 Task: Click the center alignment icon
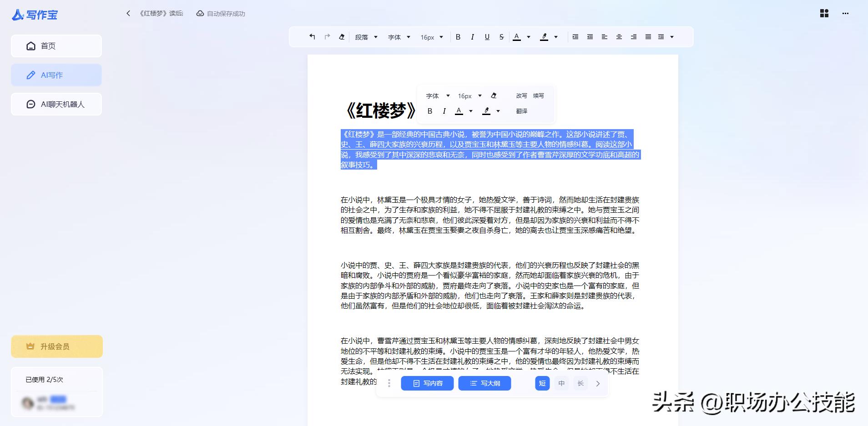pos(619,37)
